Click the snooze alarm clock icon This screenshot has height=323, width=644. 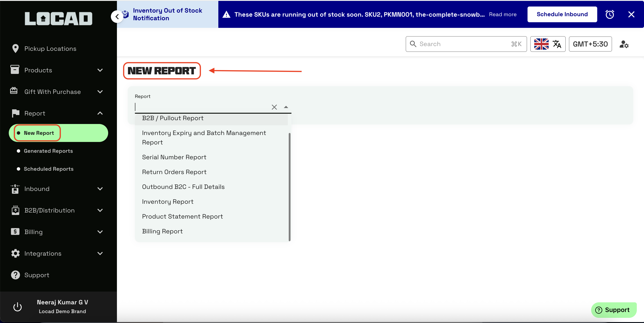pyautogui.click(x=610, y=15)
